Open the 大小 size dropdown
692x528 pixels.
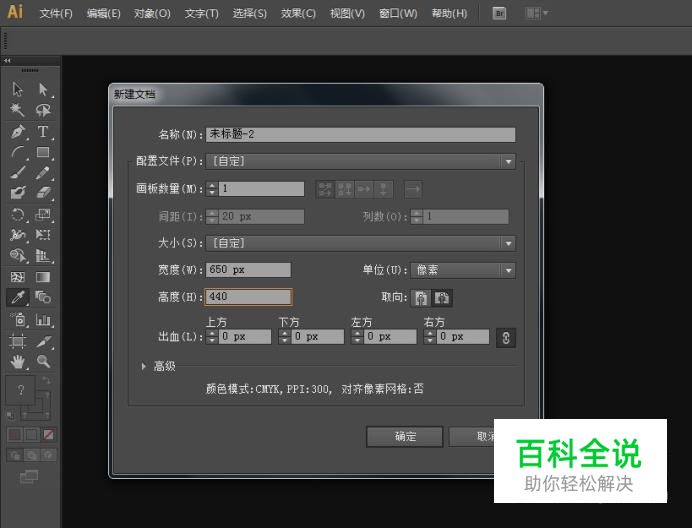click(361, 243)
